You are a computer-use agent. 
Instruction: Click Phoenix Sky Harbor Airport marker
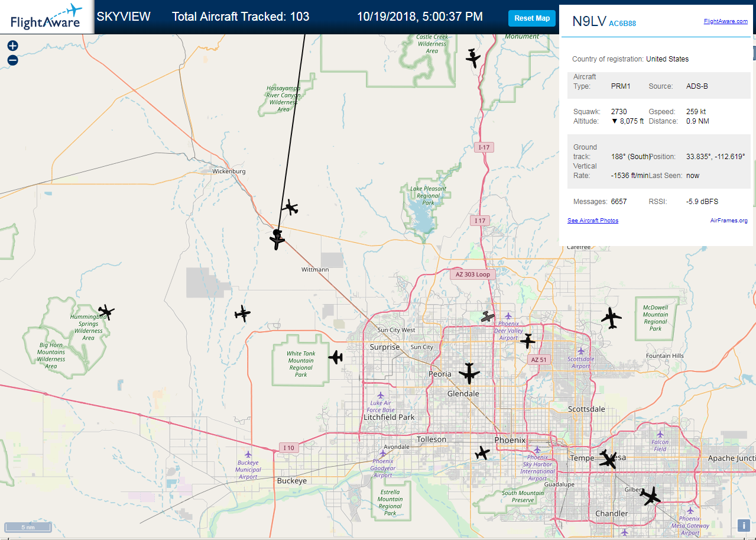pyautogui.click(x=538, y=449)
